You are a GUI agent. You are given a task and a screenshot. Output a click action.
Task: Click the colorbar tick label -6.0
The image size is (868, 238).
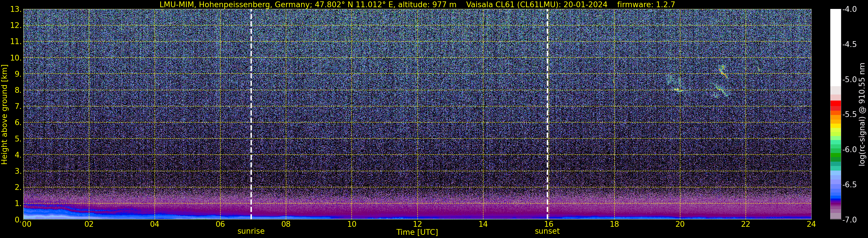point(850,150)
